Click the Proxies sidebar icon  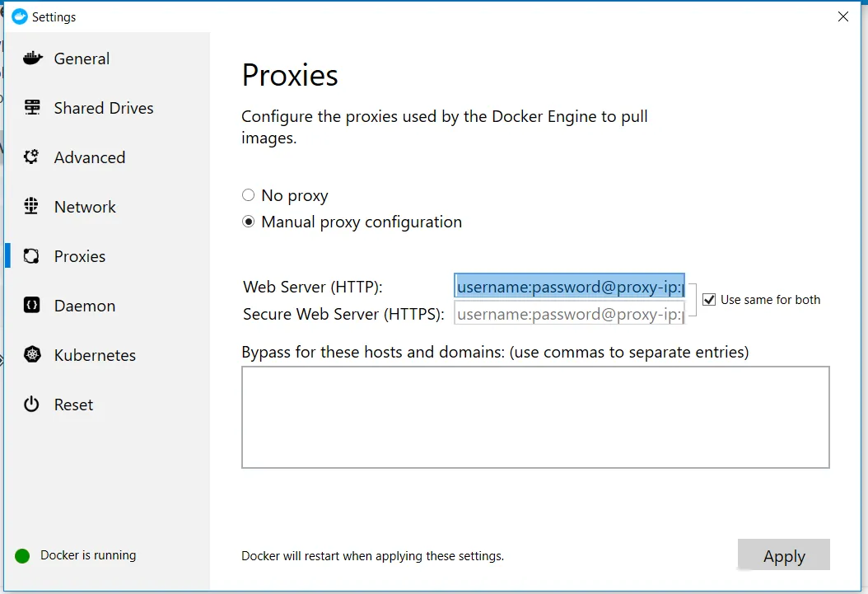pyautogui.click(x=32, y=256)
